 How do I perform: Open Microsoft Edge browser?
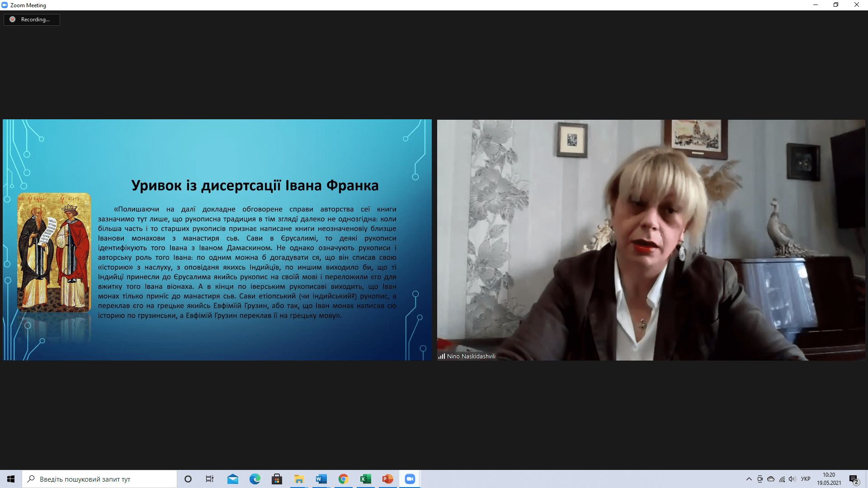click(x=255, y=479)
